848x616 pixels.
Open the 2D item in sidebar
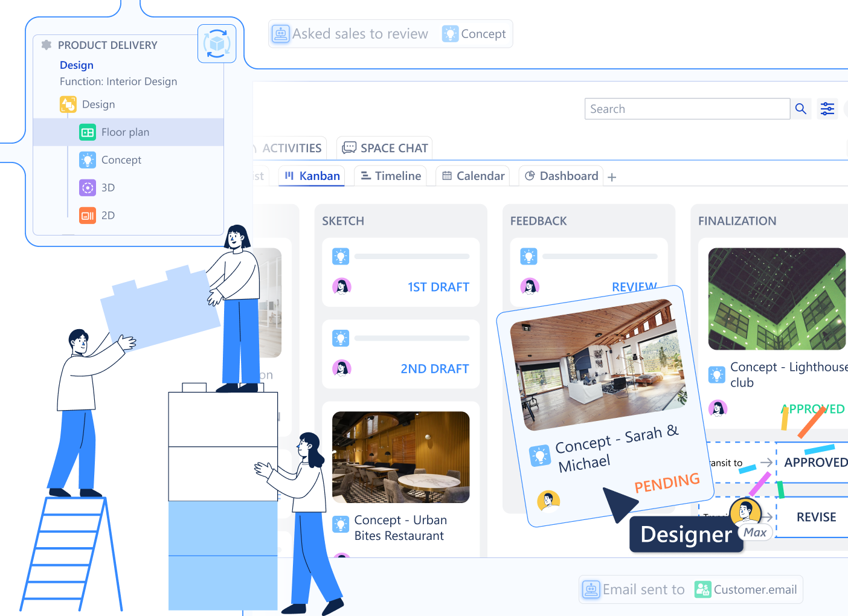[108, 216]
